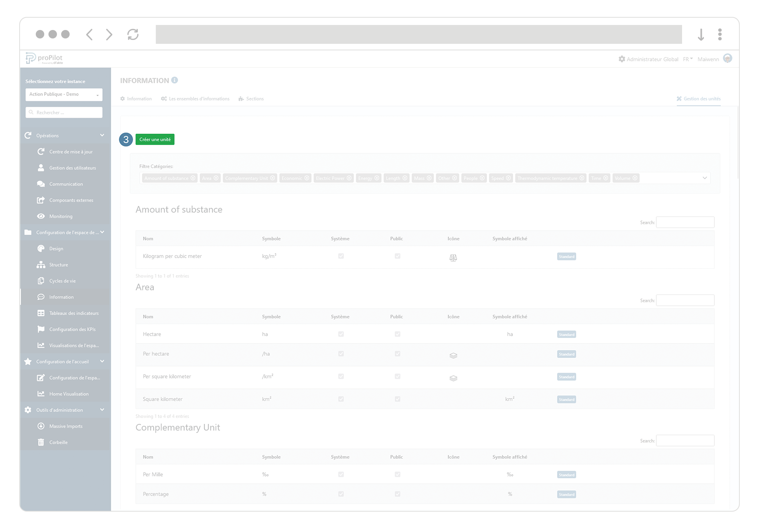Click the Standard badge for Per hectare
759x532 pixels.
566,354
